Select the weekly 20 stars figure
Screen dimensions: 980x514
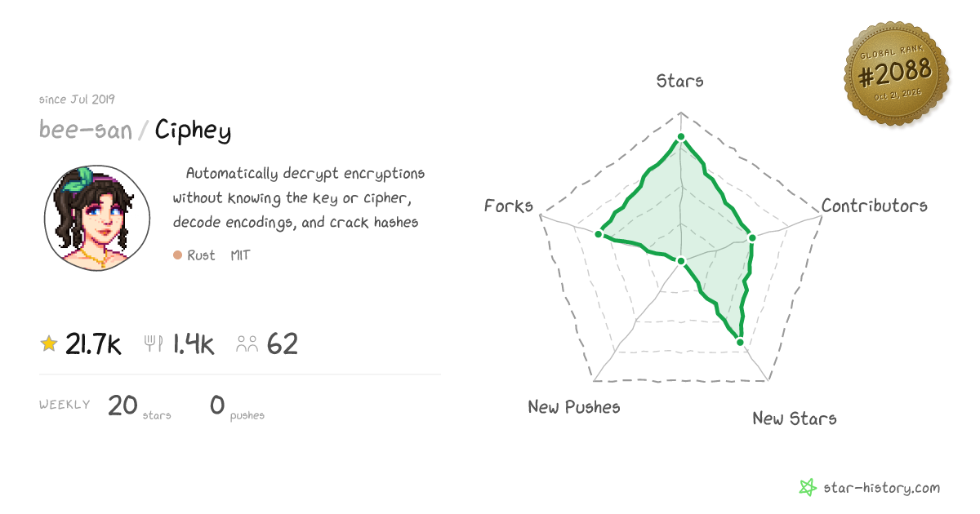click(x=140, y=405)
